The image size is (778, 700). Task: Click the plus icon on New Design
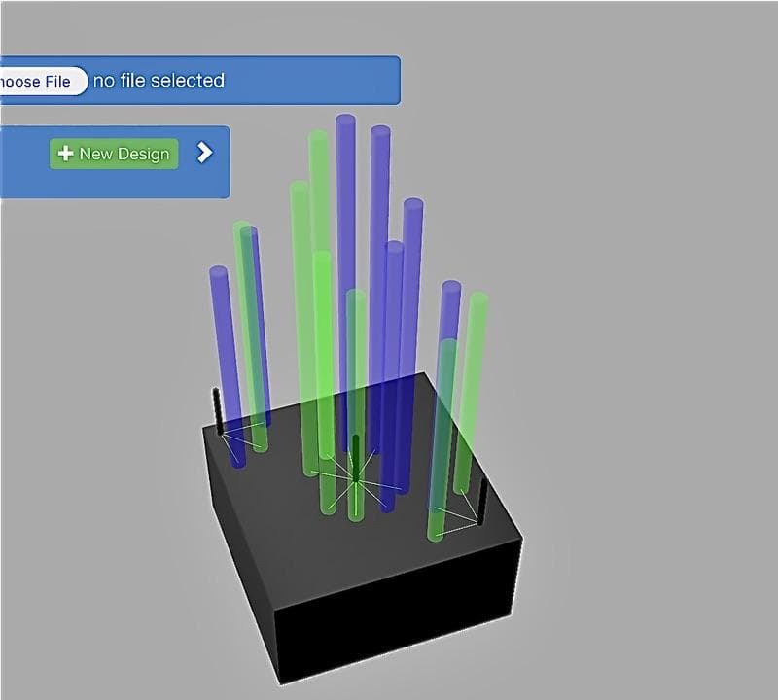click(x=65, y=154)
